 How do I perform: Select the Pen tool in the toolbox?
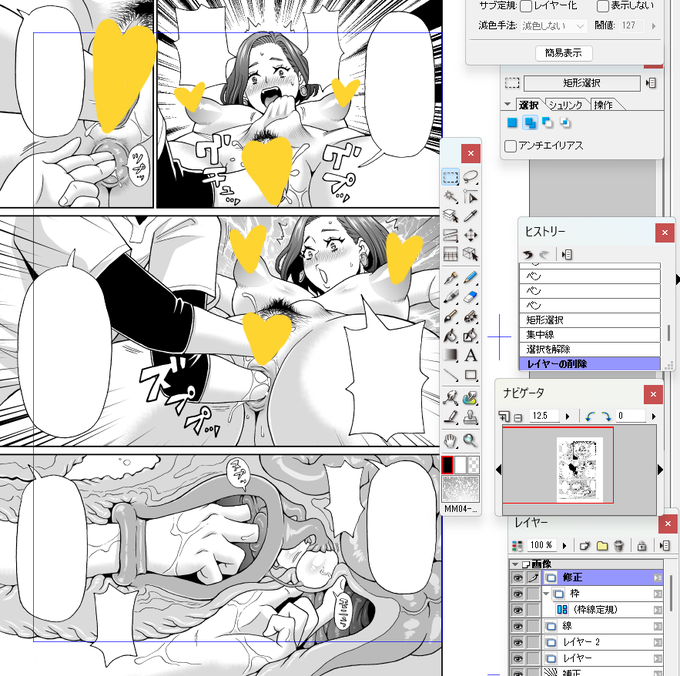coord(451,278)
